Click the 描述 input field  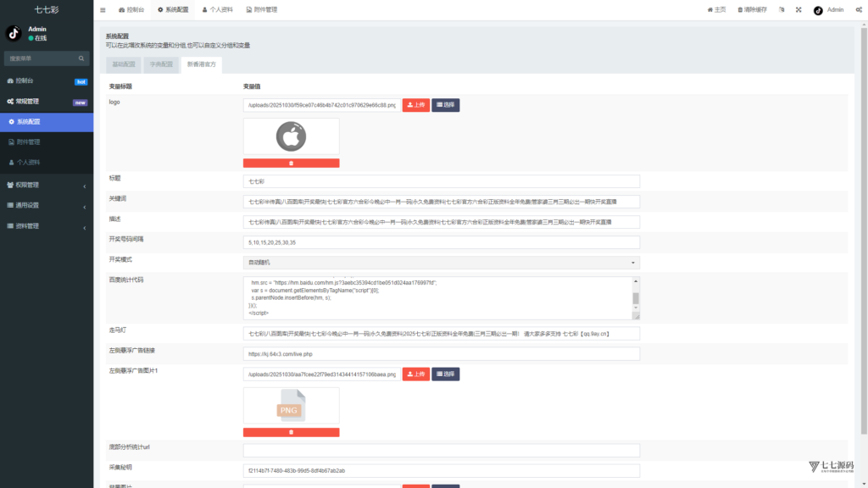441,223
